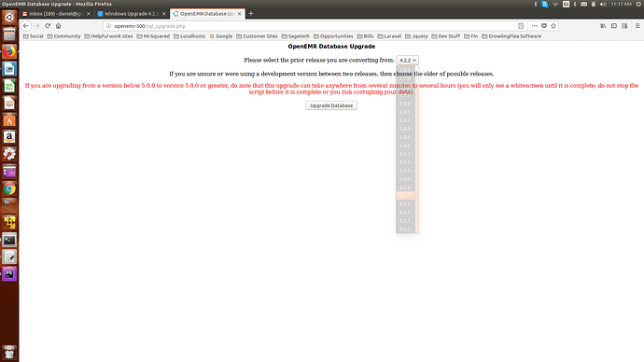Viewport: 644px width, 362px height.
Task: Open Ubuntu Dash search from launcher
Action: pyautogui.click(x=9, y=17)
